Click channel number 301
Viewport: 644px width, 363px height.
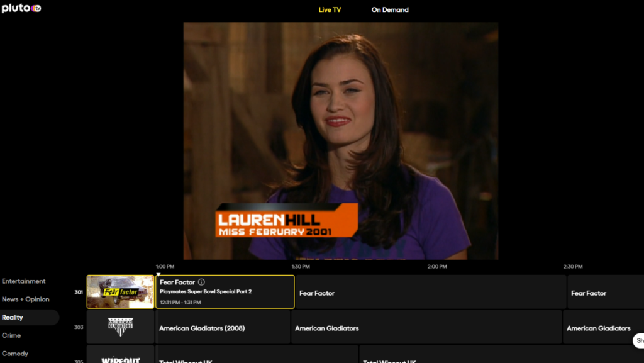tap(79, 292)
